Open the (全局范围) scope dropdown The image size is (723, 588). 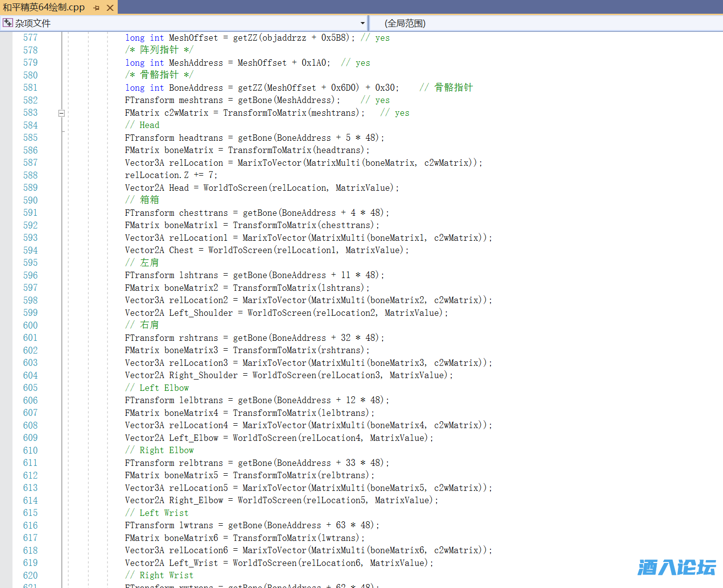pos(545,23)
